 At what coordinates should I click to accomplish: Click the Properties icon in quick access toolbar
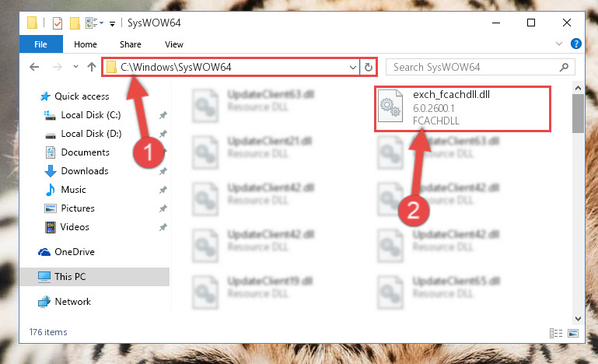58,23
